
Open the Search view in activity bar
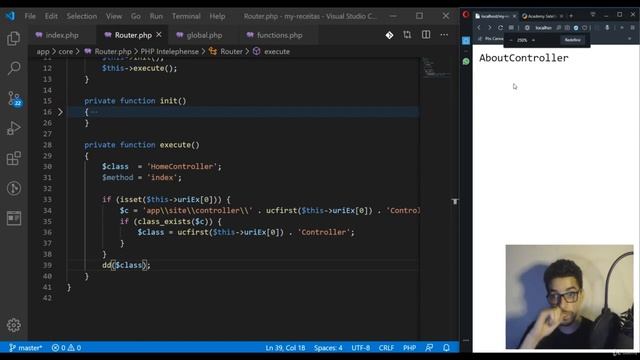[x=13, y=68]
